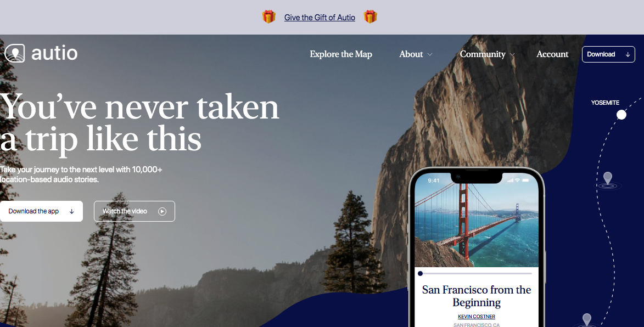Open the Give the Gift of Autio link

(x=320, y=18)
